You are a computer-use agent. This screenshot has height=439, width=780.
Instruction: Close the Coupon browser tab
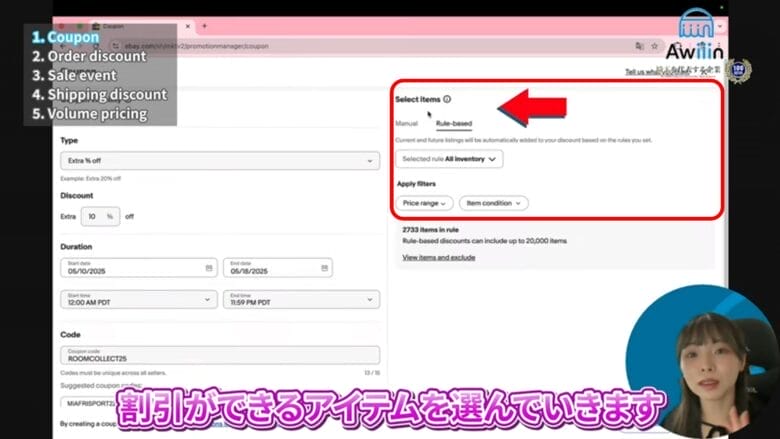pos(188,26)
